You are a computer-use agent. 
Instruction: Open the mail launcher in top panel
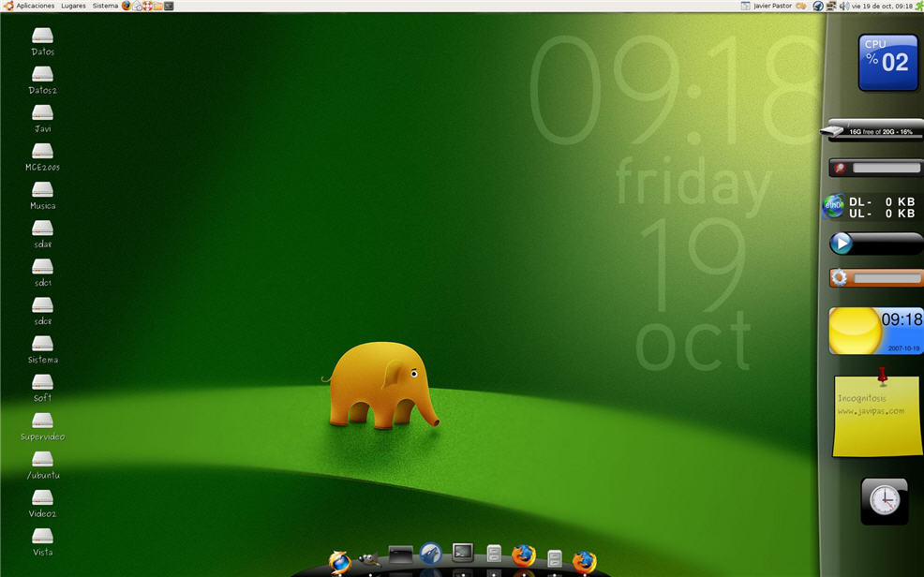(138, 6)
